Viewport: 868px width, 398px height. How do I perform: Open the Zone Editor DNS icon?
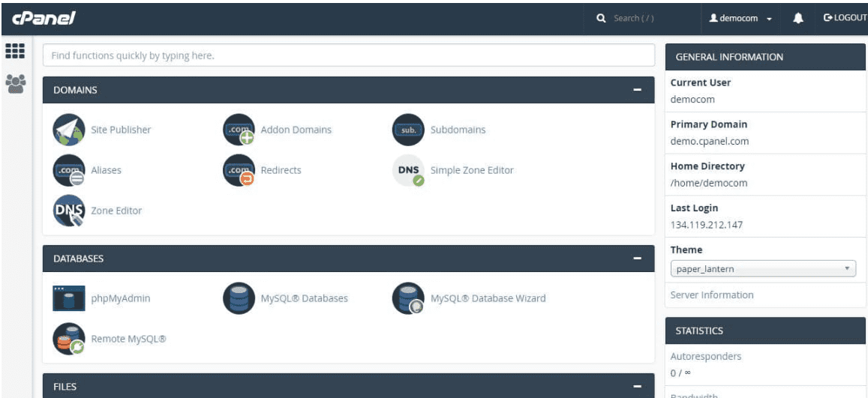[x=68, y=211]
